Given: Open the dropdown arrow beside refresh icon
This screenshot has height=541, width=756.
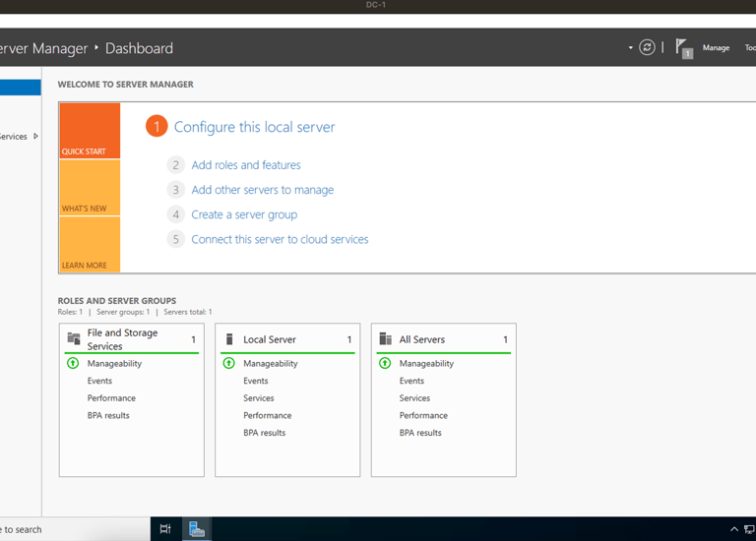Looking at the screenshot, I should (x=630, y=47).
